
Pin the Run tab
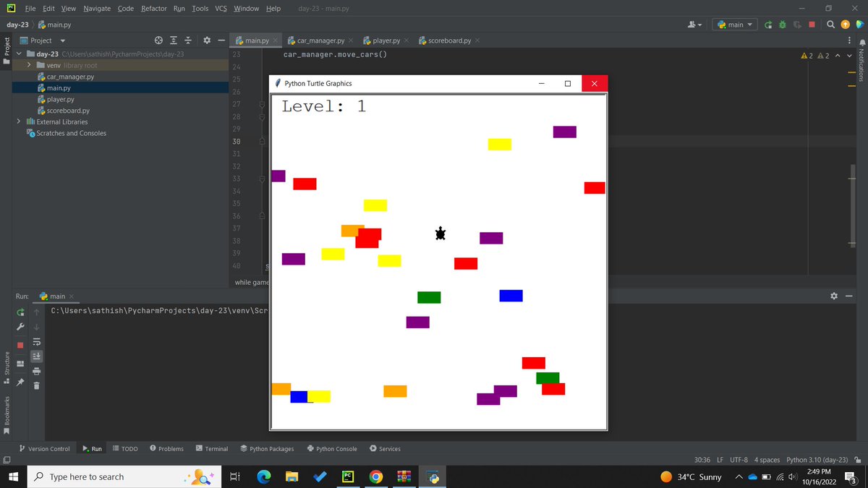(x=20, y=382)
